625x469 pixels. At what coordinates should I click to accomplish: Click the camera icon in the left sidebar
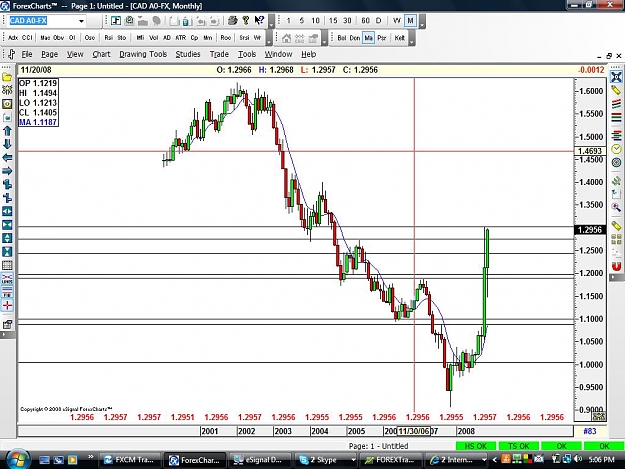[x=7, y=104]
